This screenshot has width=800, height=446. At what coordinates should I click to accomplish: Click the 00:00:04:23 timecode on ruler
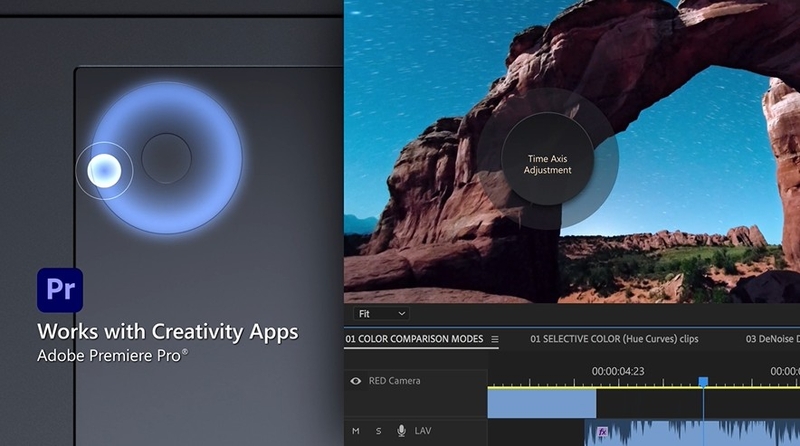coord(618,371)
